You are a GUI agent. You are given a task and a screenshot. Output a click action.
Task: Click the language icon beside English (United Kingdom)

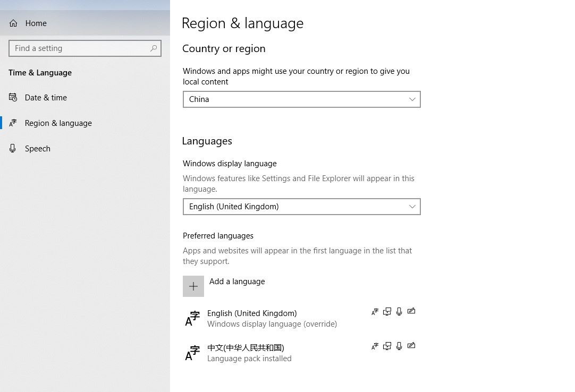192,319
